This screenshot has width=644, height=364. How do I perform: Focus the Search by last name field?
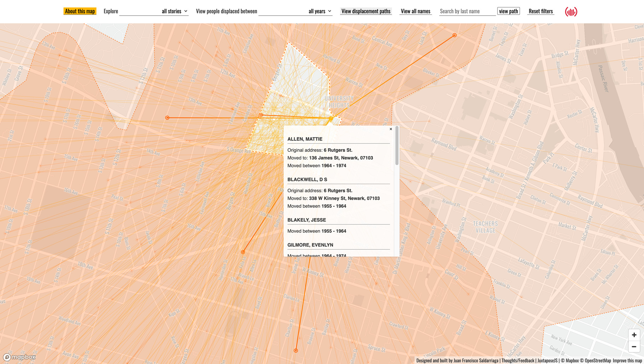coord(467,11)
